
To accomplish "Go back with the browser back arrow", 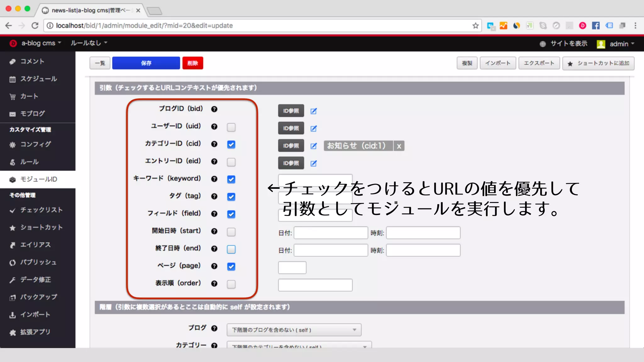I will point(8,25).
